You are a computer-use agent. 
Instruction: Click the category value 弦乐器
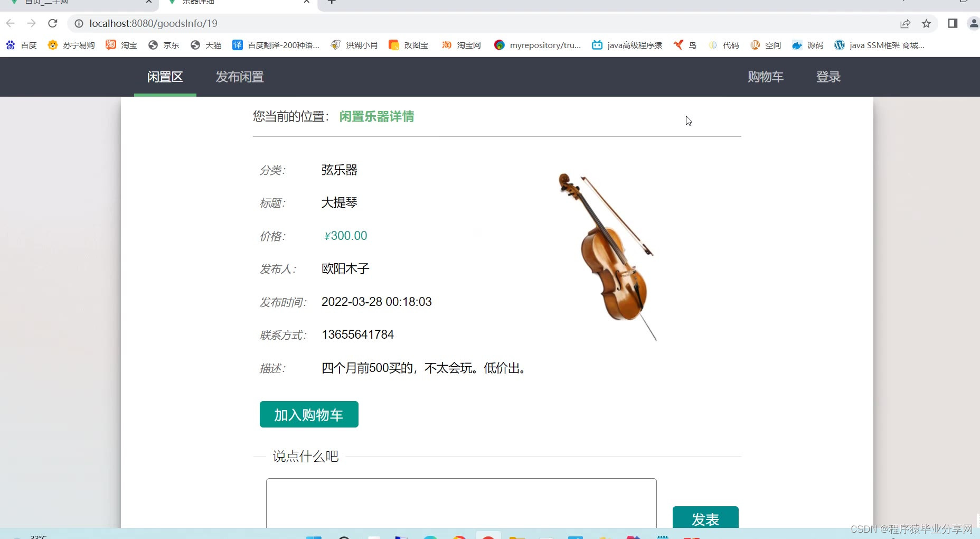click(340, 170)
